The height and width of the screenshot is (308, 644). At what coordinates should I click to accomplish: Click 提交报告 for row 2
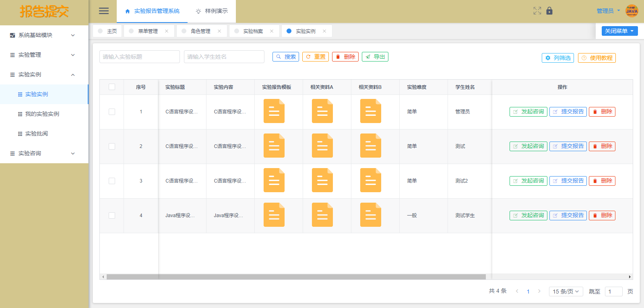(568, 146)
